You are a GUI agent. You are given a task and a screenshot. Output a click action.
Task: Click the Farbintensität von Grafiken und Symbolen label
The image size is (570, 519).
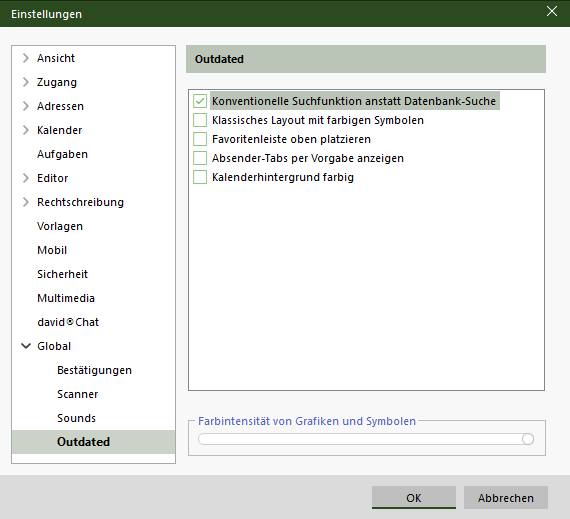[x=307, y=421]
